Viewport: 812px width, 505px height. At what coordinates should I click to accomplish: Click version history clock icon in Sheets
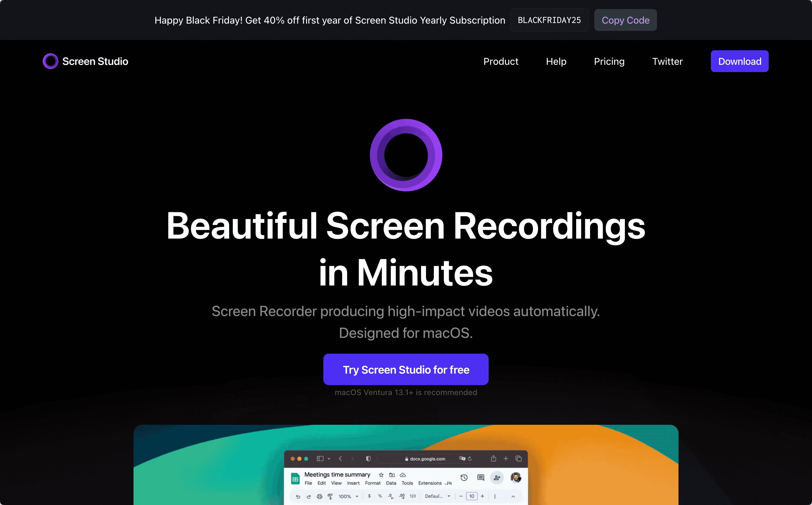pos(464,478)
